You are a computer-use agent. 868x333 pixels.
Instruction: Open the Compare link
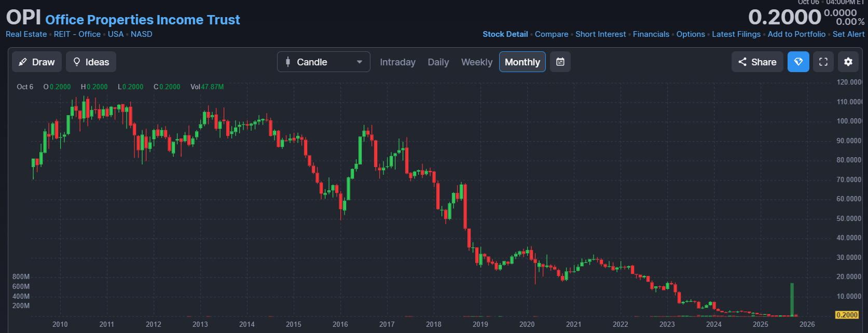(x=552, y=34)
